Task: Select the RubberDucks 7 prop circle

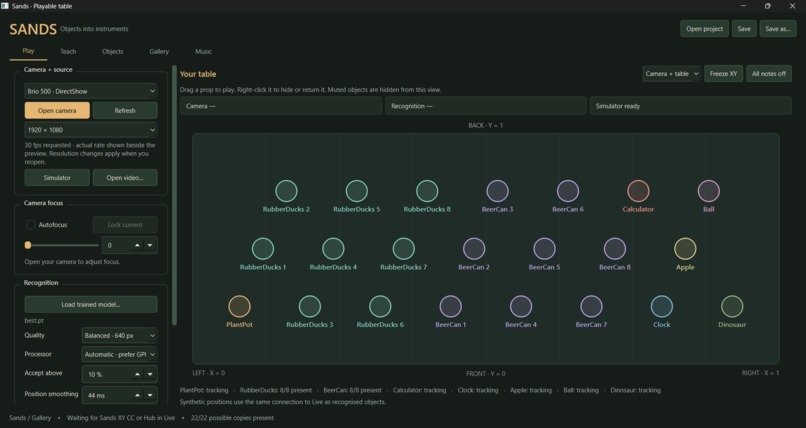Action: tap(404, 249)
